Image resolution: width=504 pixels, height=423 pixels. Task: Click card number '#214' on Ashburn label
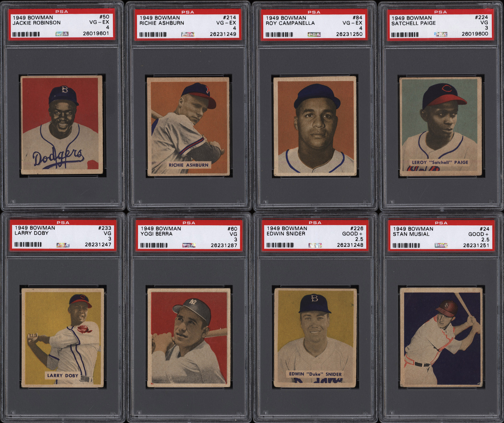(x=229, y=18)
